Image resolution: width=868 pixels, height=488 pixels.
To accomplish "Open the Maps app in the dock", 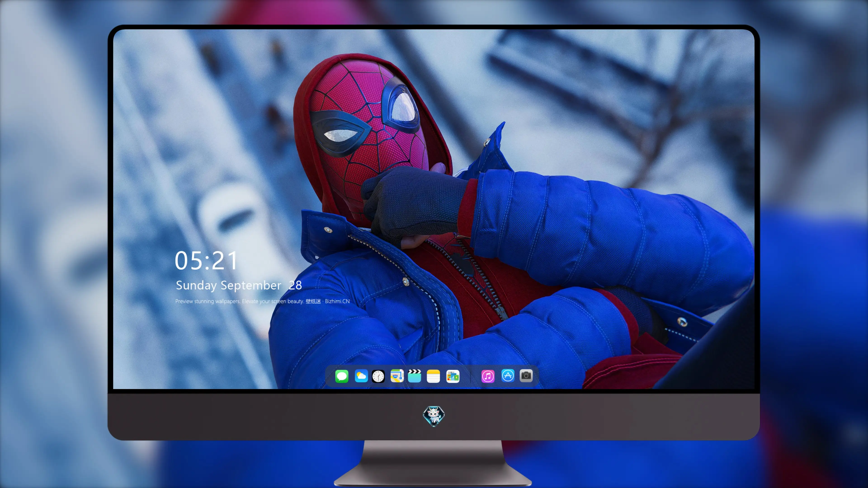I will 397,376.
